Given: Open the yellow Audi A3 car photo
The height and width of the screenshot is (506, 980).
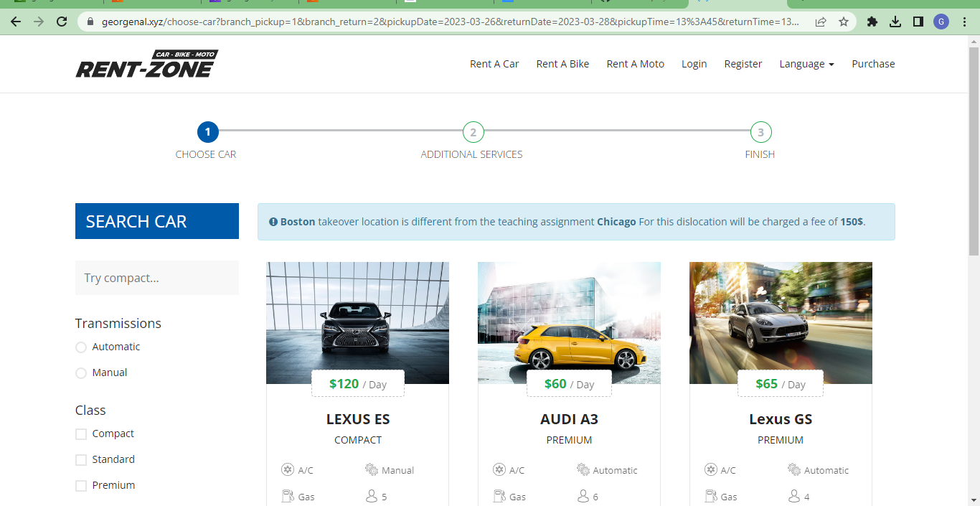Looking at the screenshot, I should 569,323.
